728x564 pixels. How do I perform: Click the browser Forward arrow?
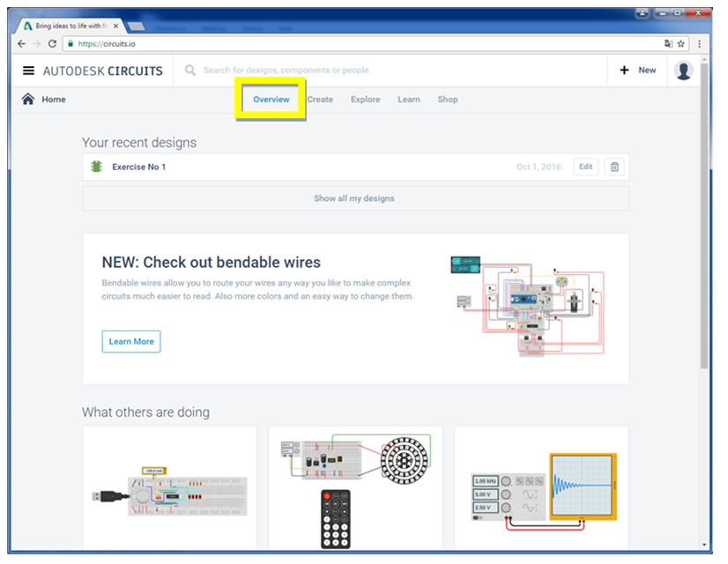click(x=37, y=44)
